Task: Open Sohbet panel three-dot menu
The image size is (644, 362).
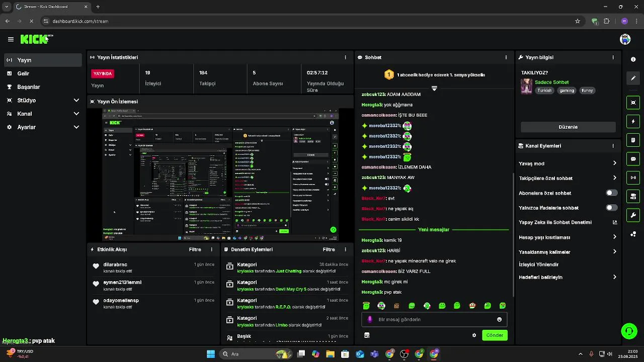Action: click(506, 57)
